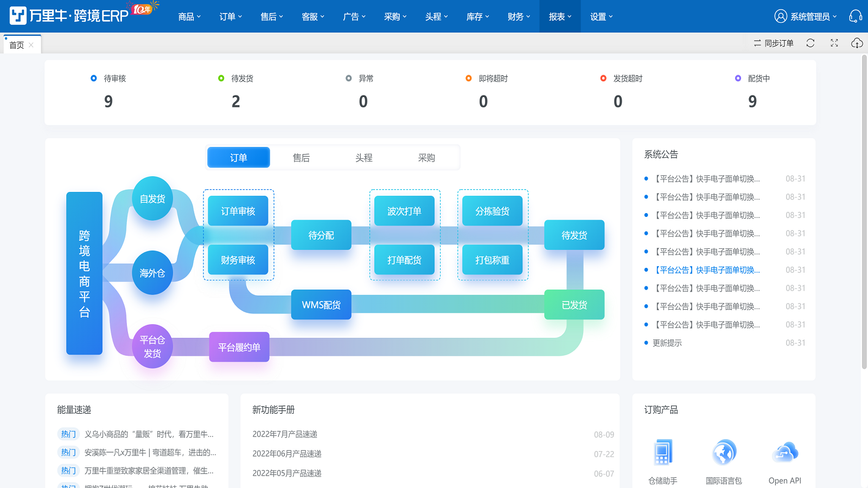Open the 配货中 count of 9

(x=752, y=101)
